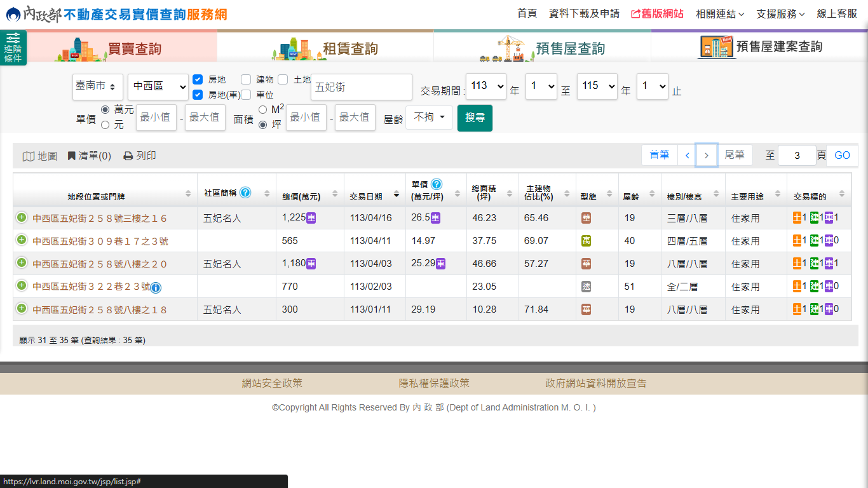Click the 五妃街 address input field

361,87
